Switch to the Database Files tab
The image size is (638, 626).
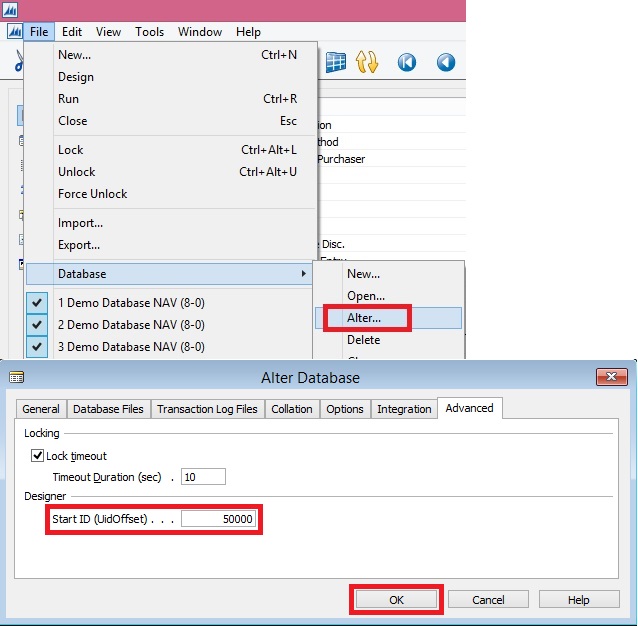(109, 409)
